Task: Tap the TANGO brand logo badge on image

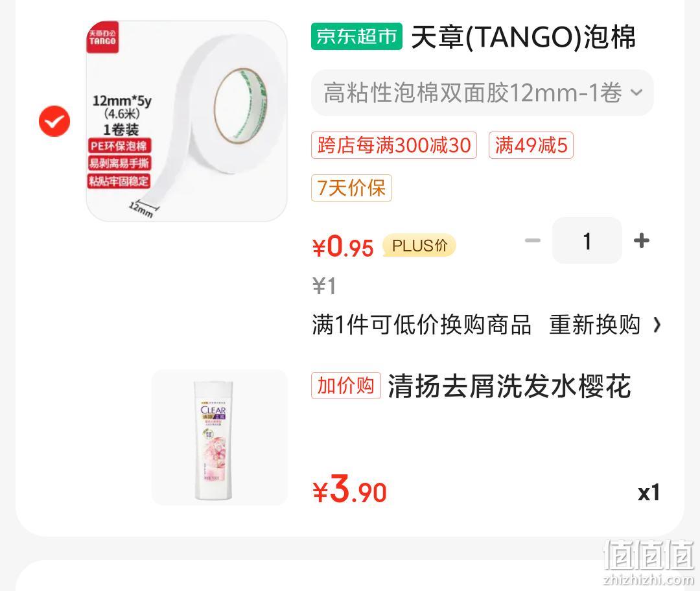Action: click(x=102, y=37)
